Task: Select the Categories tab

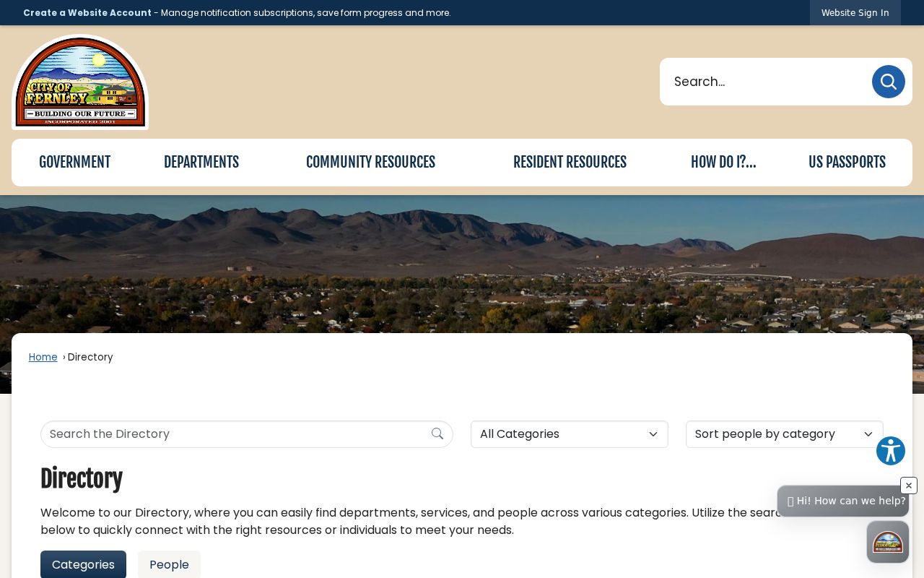Action: point(83,564)
